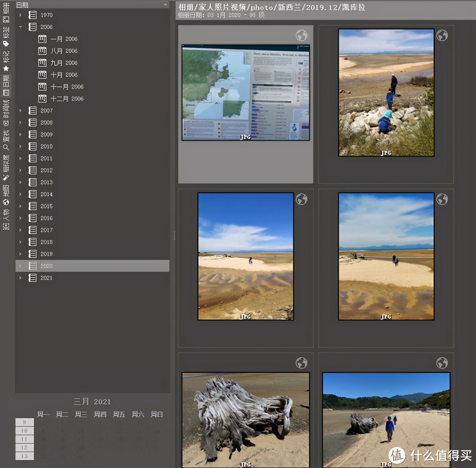Open the Labels (标记) star tab

point(6,61)
